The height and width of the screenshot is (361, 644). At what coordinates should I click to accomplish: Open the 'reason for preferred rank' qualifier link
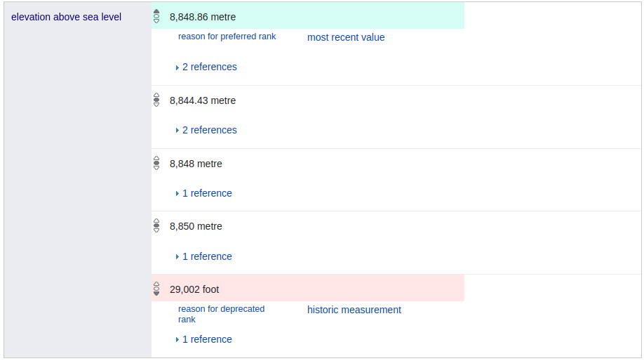tap(227, 37)
